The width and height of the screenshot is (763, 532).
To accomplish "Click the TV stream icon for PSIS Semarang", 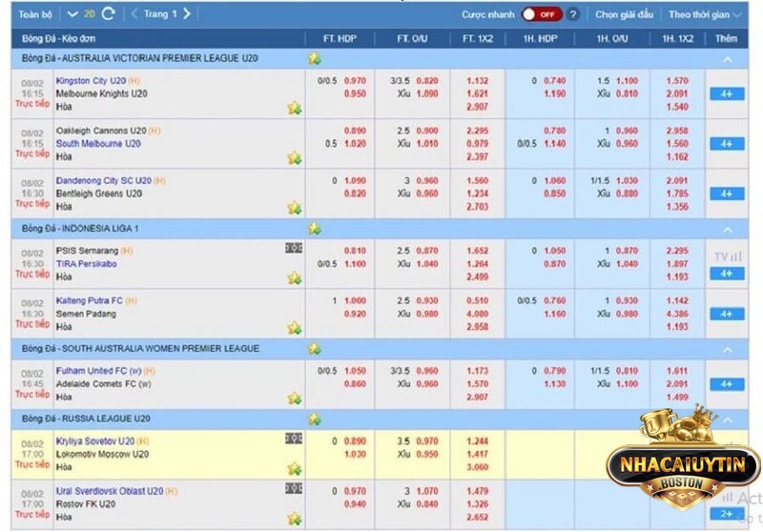I will point(726,256).
